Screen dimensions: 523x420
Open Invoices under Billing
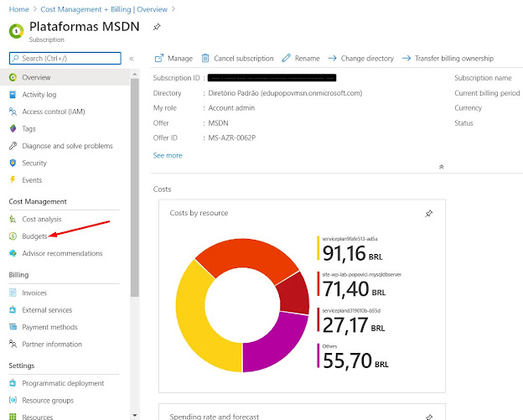click(x=34, y=293)
